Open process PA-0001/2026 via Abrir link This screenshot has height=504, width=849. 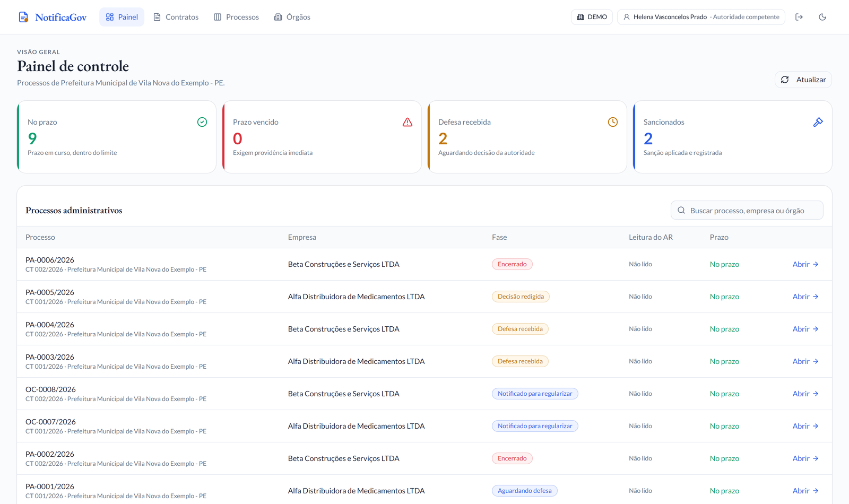tap(805, 491)
